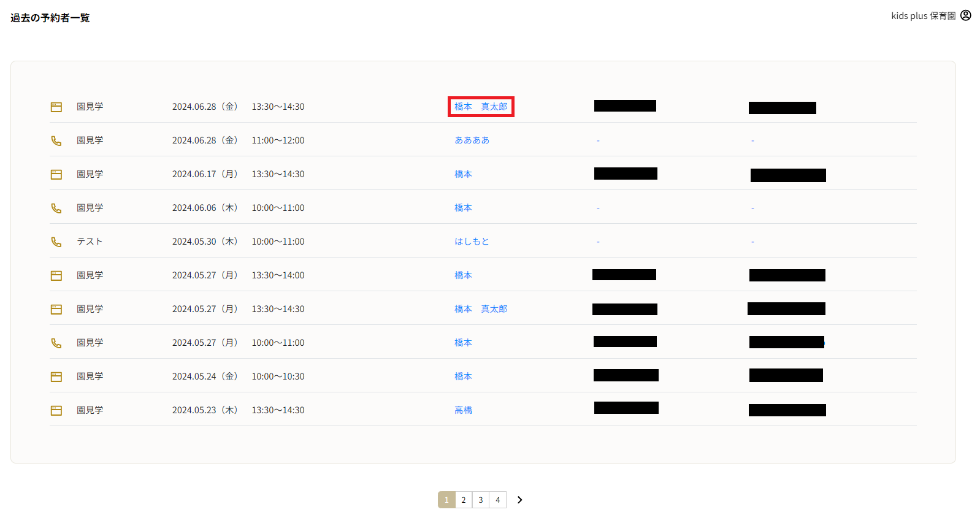Click the kids plus 保育園 account name

click(923, 16)
